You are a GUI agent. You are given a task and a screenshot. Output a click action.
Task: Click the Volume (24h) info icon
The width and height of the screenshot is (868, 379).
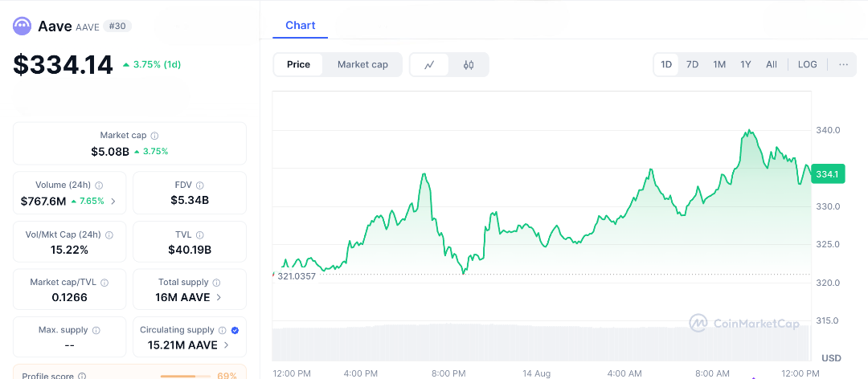tap(99, 185)
